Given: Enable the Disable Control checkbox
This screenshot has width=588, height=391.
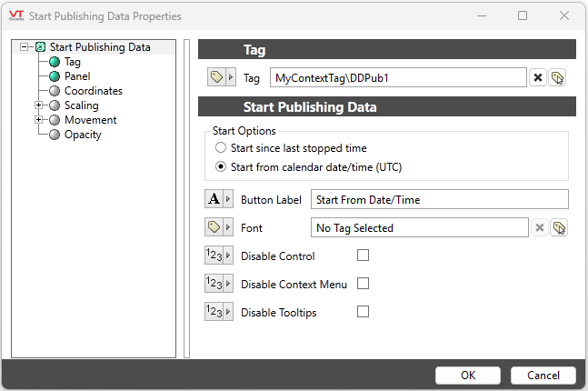Looking at the screenshot, I should coord(364,256).
